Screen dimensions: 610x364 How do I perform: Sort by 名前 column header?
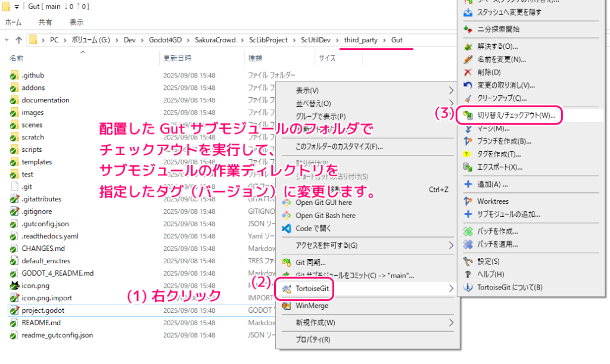coord(16,58)
